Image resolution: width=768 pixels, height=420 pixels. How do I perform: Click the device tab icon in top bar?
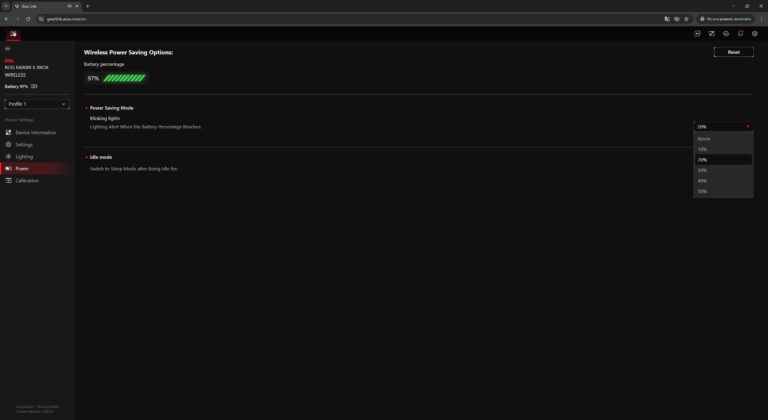pos(13,34)
